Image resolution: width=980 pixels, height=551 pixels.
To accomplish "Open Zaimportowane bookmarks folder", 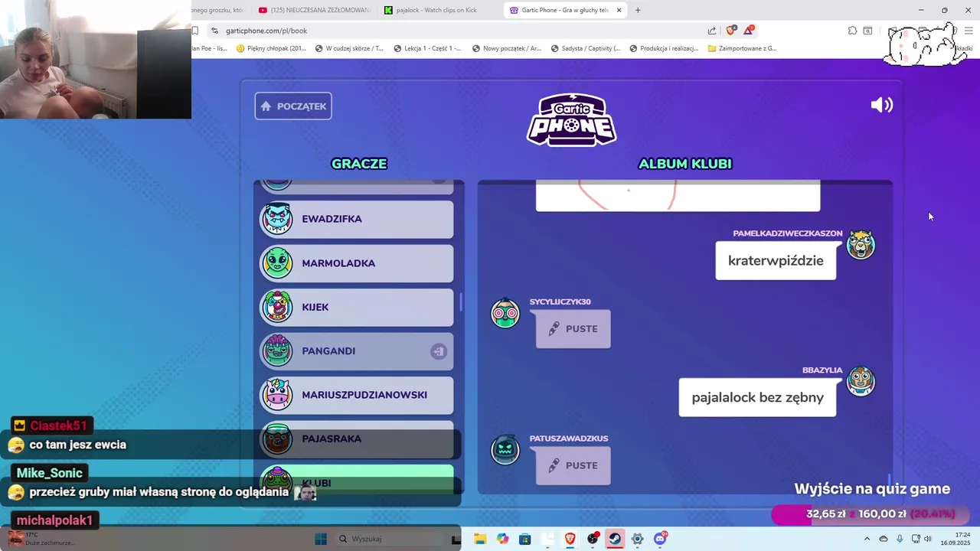I will (742, 48).
